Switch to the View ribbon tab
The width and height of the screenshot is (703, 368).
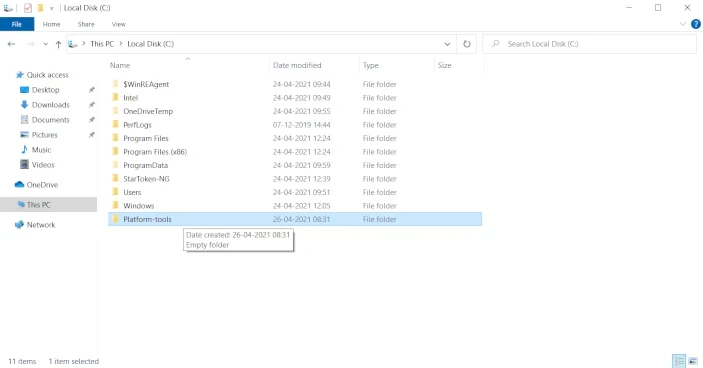118,24
